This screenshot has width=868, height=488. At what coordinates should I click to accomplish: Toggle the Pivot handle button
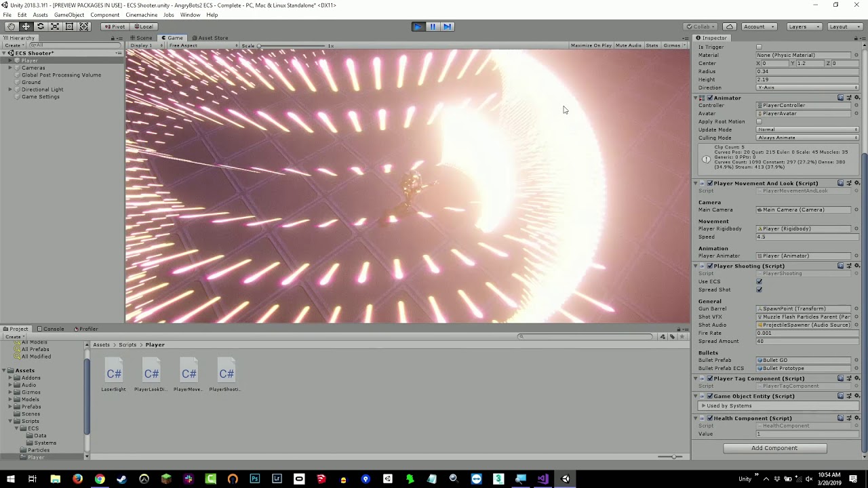(x=114, y=26)
